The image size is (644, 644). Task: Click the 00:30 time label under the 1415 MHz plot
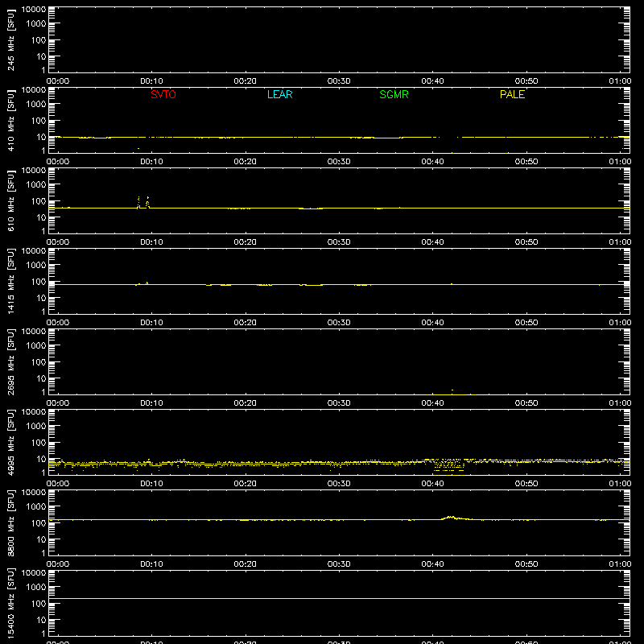(339, 323)
